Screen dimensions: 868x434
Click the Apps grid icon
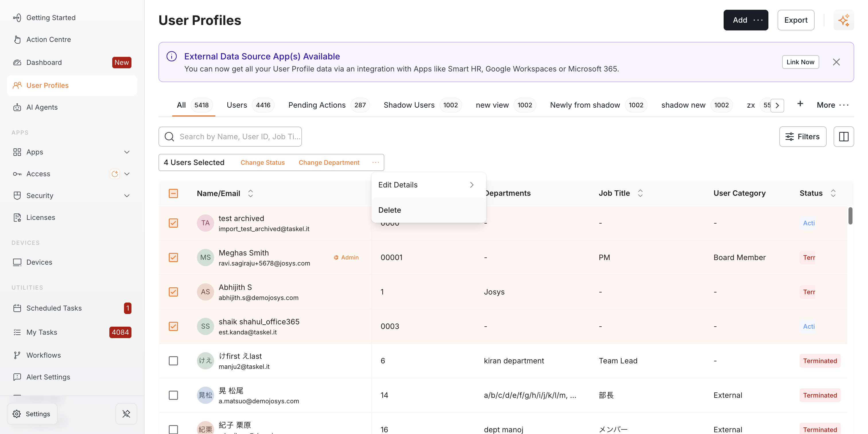[x=17, y=152]
